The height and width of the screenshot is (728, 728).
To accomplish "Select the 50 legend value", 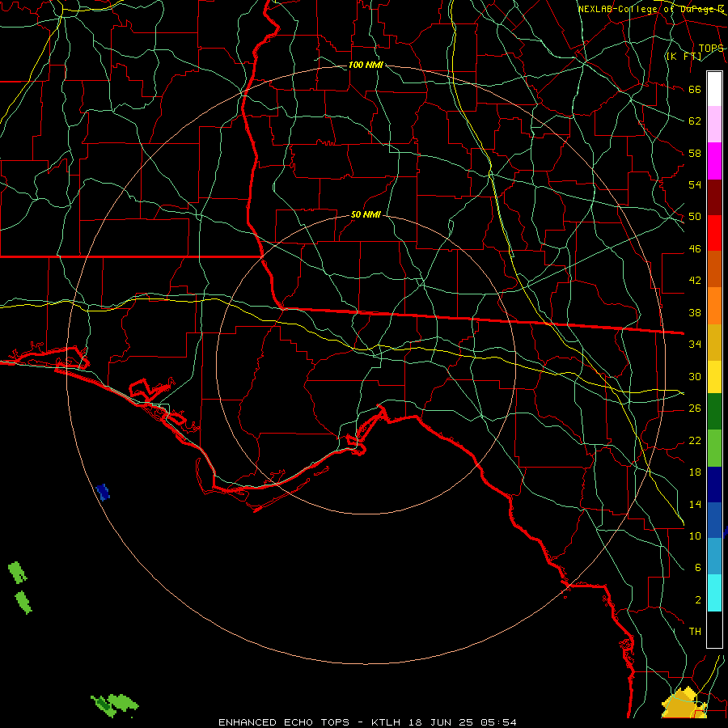I will coord(695,217).
